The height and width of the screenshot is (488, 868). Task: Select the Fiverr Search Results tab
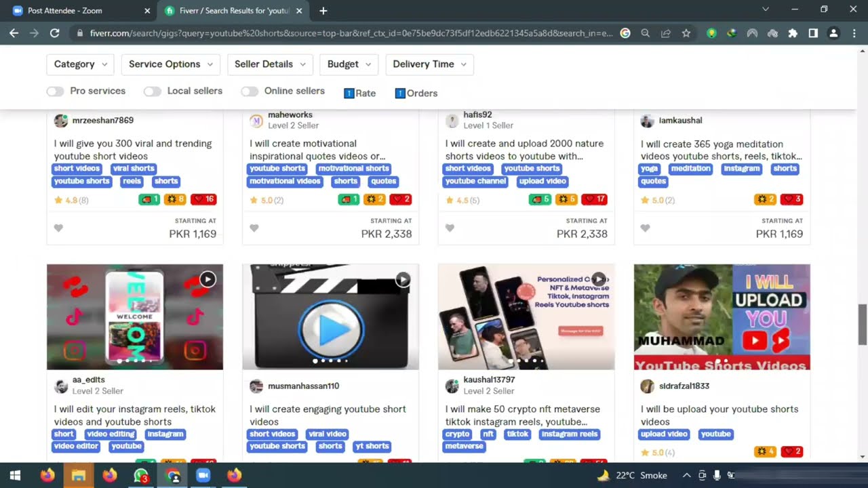point(234,11)
